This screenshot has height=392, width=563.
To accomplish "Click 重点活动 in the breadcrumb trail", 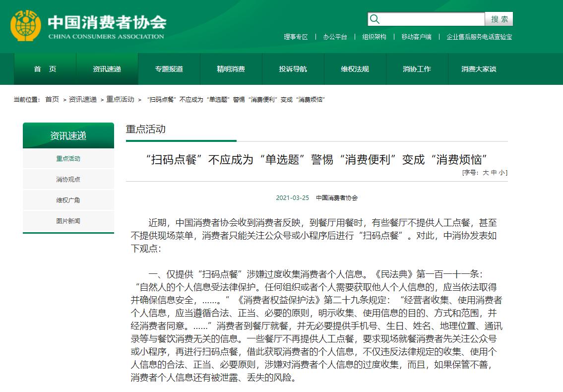I will pos(120,100).
